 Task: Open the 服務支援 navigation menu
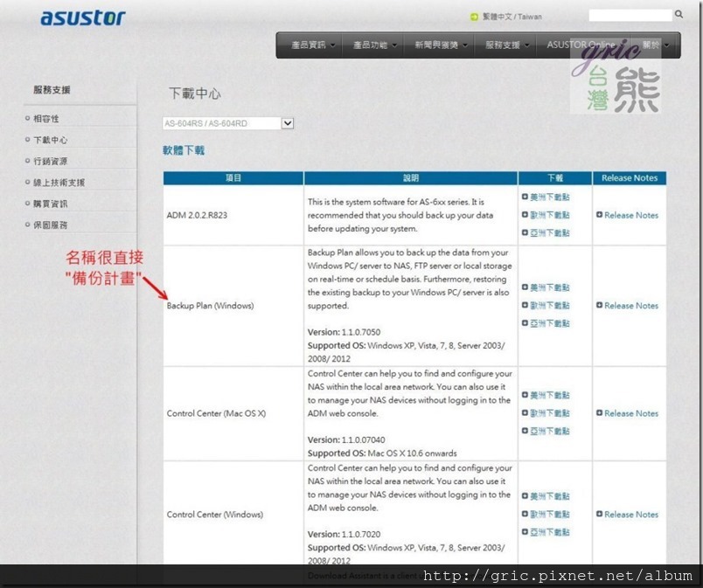(x=503, y=45)
